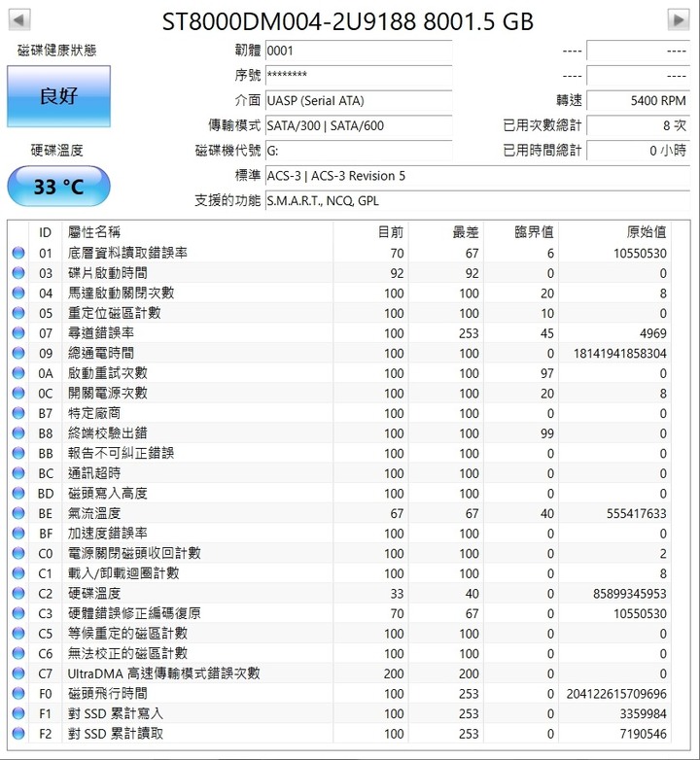Go to next disk with right arrow
The width and height of the screenshot is (700, 760).
tap(679, 19)
